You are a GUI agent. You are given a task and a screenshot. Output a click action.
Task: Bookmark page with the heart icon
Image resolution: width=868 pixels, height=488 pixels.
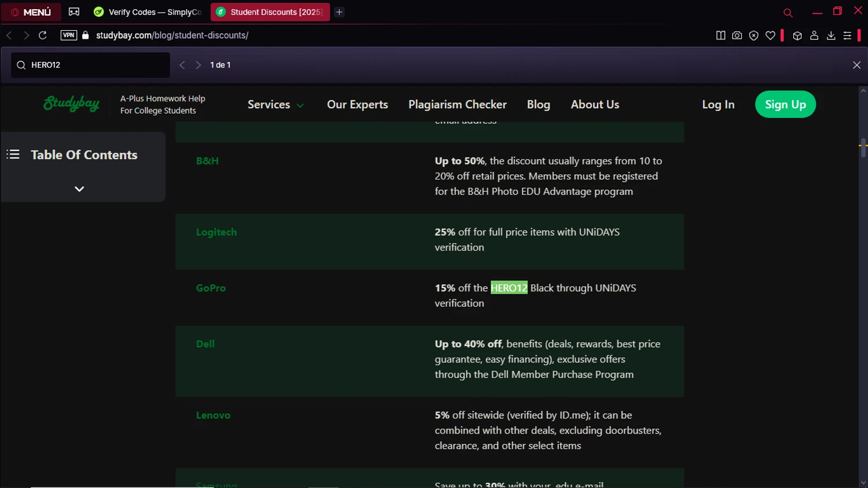[x=770, y=35]
